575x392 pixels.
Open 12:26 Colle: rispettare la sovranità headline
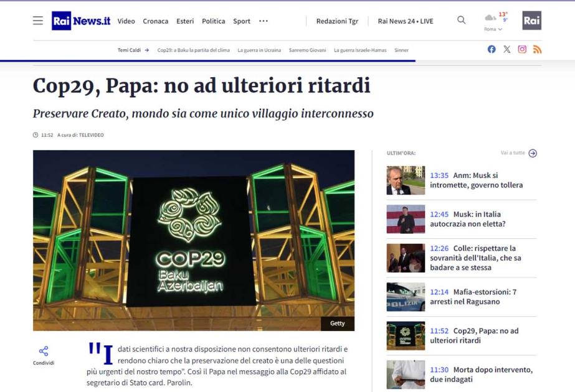(x=475, y=258)
